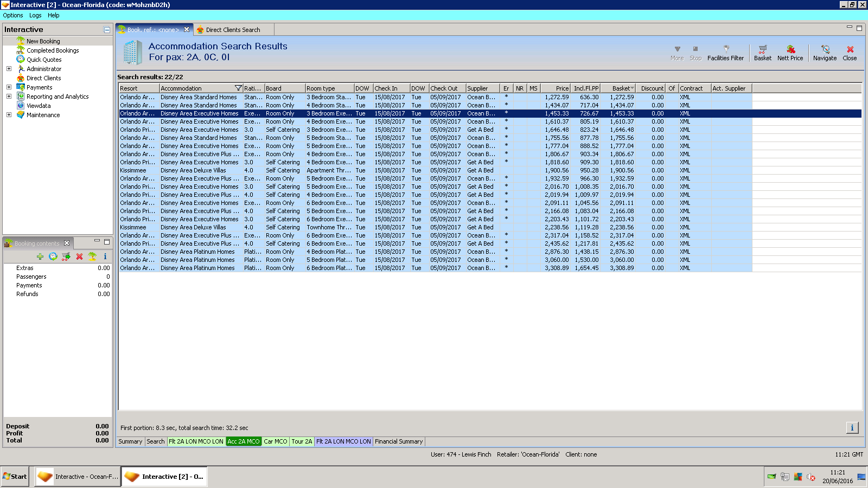This screenshot has width=868, height=488.
Task: Click the cart with green arrow icon
Action: pyautogui.click(x=66, y=256)
